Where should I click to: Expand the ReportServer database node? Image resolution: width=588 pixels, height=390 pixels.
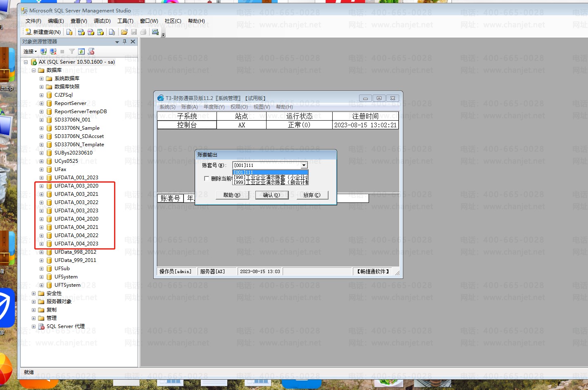click(x=41, y=103)
